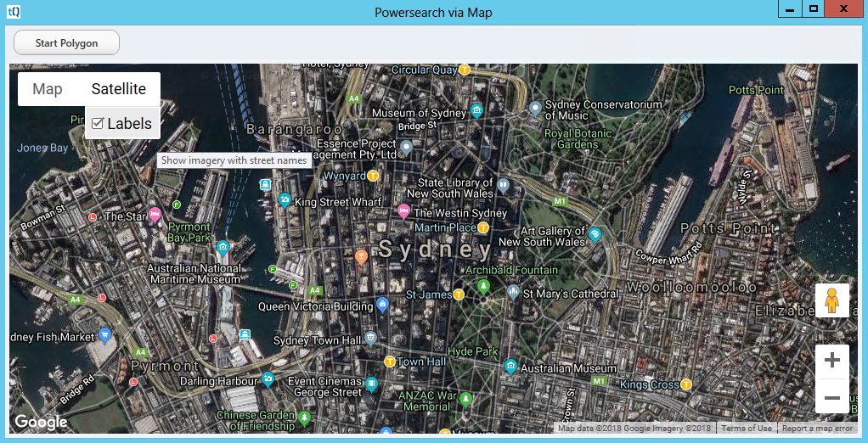The image size is (868, 443).
Task: Select Chinese Garden of Friendship marker
Action: pos(304,416)
